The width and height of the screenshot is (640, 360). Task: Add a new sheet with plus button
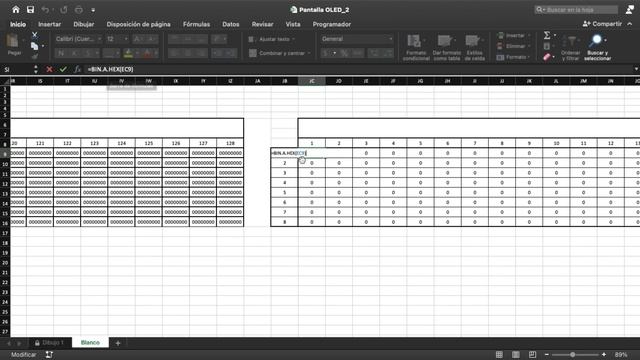tap(118, 343)
